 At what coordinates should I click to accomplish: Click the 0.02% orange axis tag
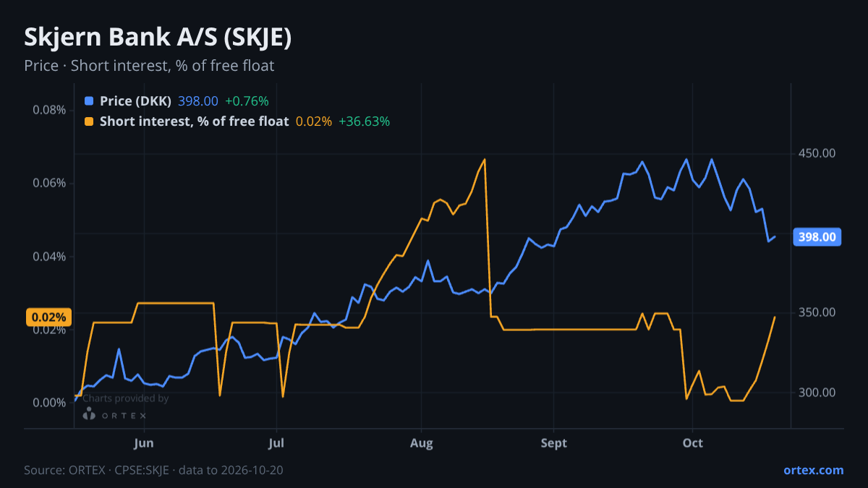click(x=49, y=317)
